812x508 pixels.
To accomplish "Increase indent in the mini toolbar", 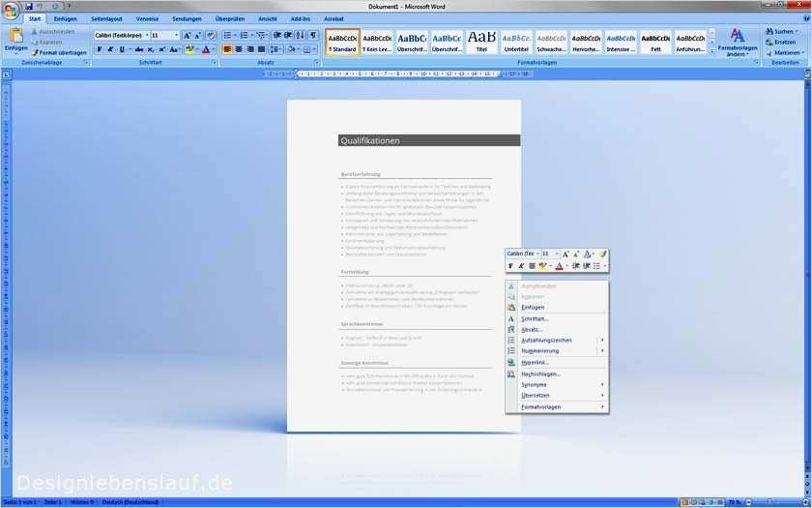I will coord(587,266).
